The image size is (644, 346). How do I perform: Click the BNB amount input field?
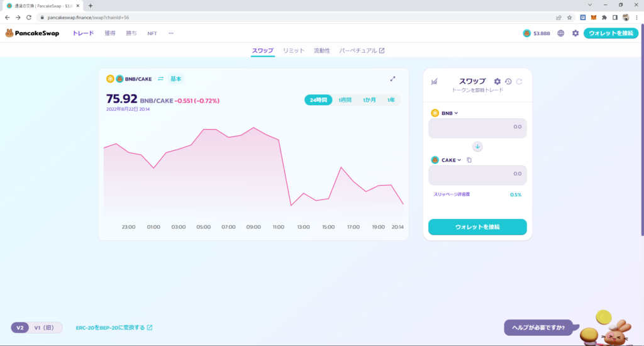477,128
